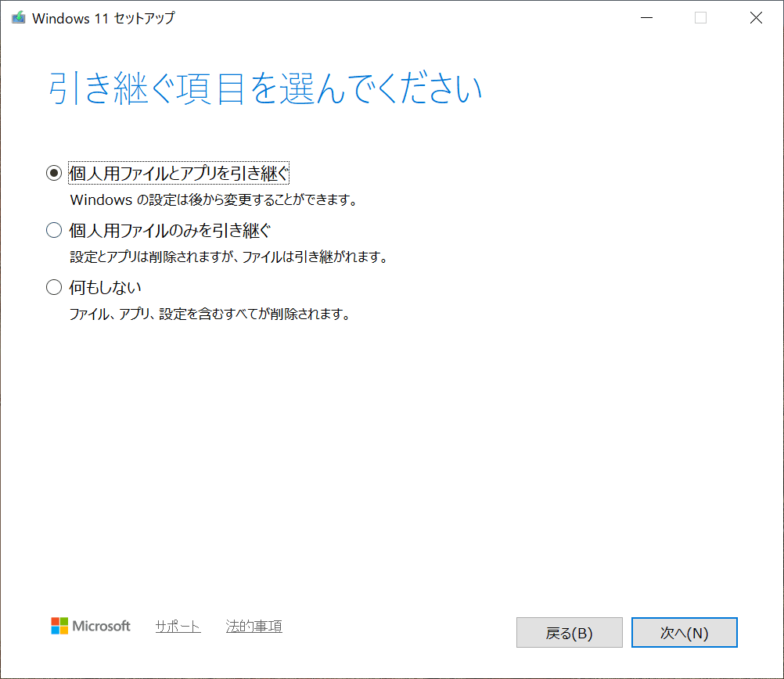Image resolution: width=784 pixels, height=679 pixels.
Task: Choose the 個人用ファイルのみを引き継ぐ radio button
Action: click(x=54, y=230)
